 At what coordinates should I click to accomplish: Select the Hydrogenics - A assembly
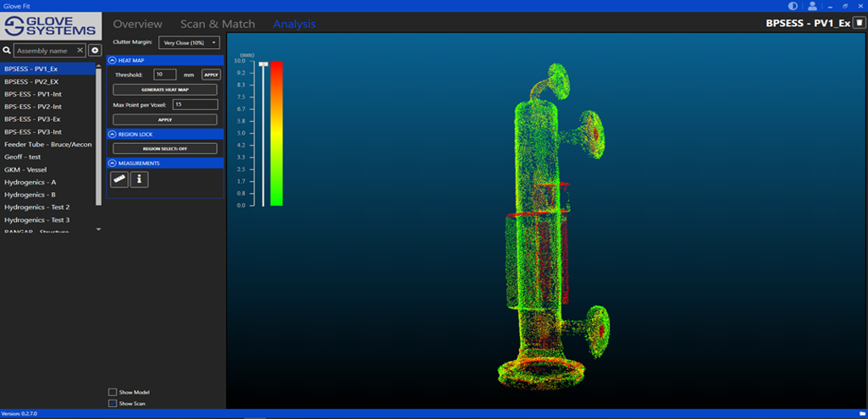48,182
